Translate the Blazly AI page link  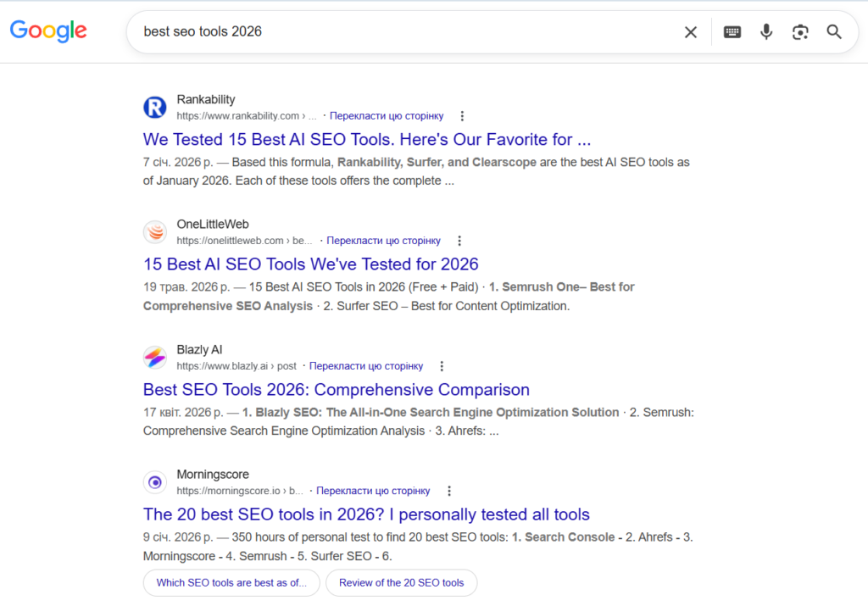point(366,366)
